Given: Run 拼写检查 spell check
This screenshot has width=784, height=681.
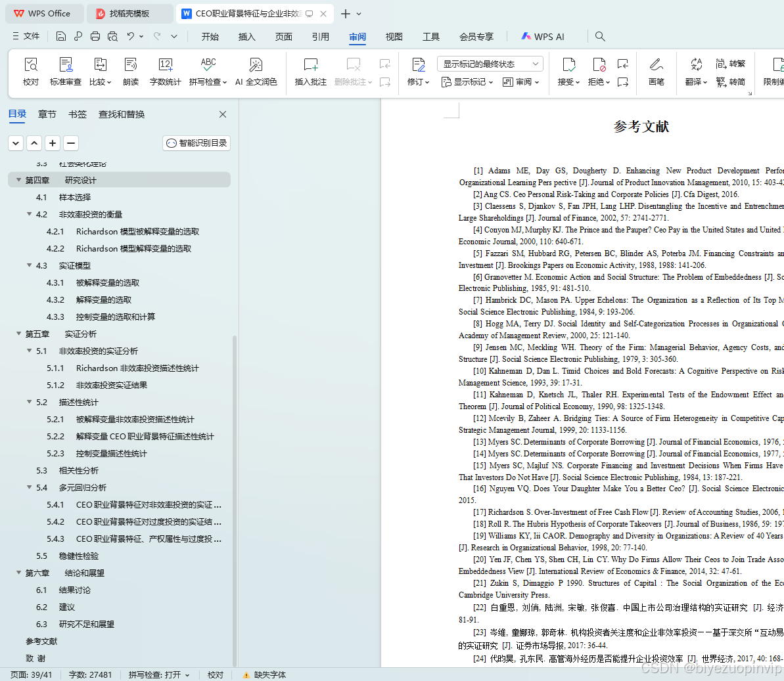Looking at the screenshot, I should coord(208,72).
